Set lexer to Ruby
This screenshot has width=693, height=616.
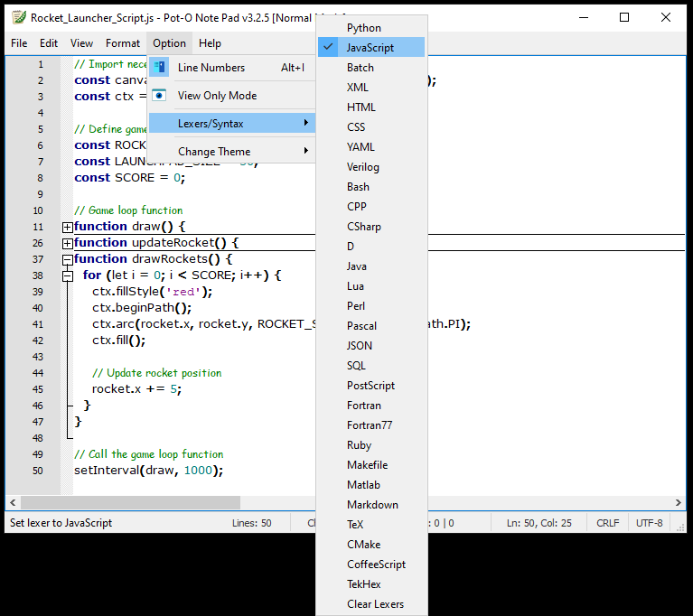[371, 445]
